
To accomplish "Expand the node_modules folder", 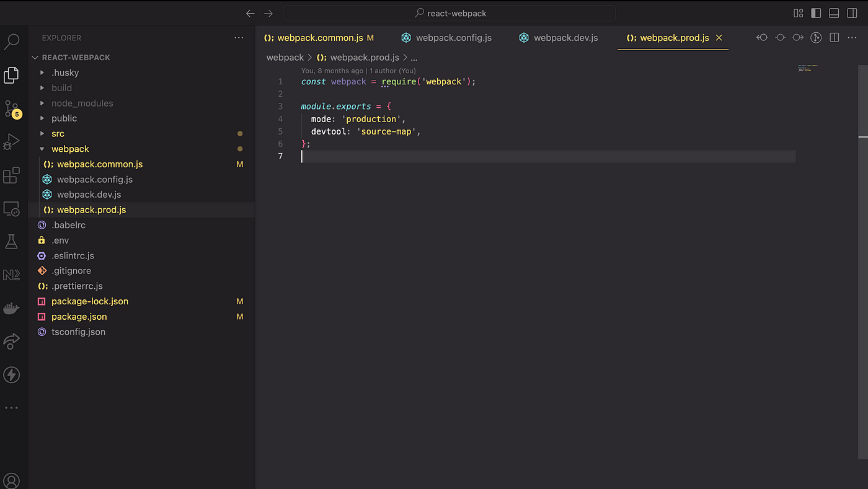I will coord(141,103).
